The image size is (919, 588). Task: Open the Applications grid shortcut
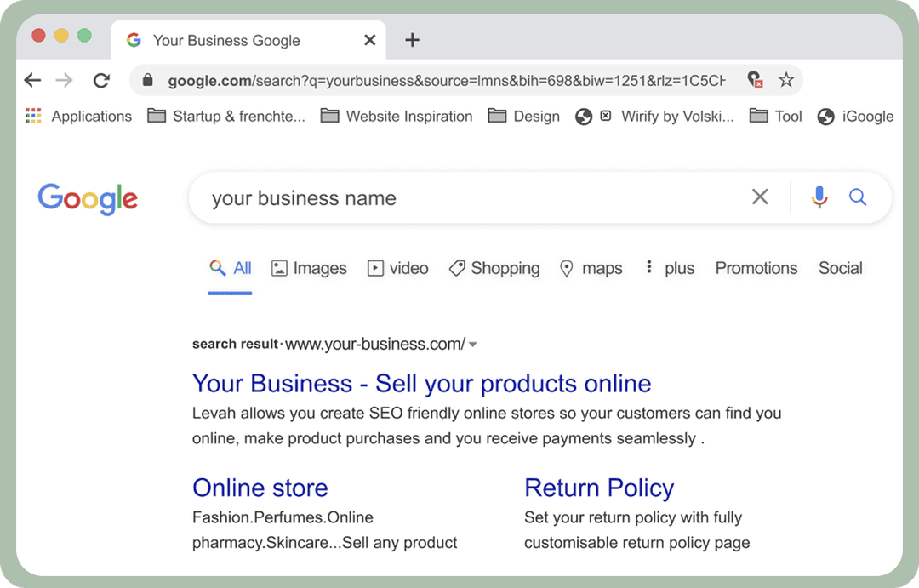[x=79, y=117]
